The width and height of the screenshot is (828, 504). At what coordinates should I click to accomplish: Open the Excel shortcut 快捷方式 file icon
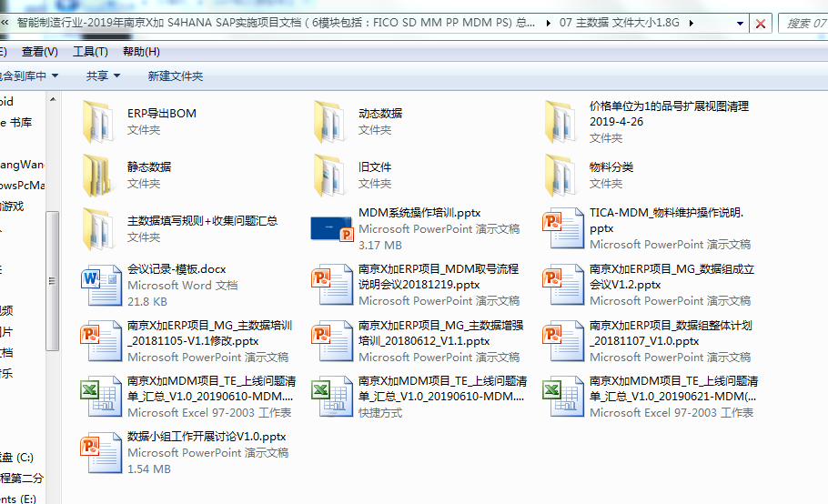[x=331, y=398]
